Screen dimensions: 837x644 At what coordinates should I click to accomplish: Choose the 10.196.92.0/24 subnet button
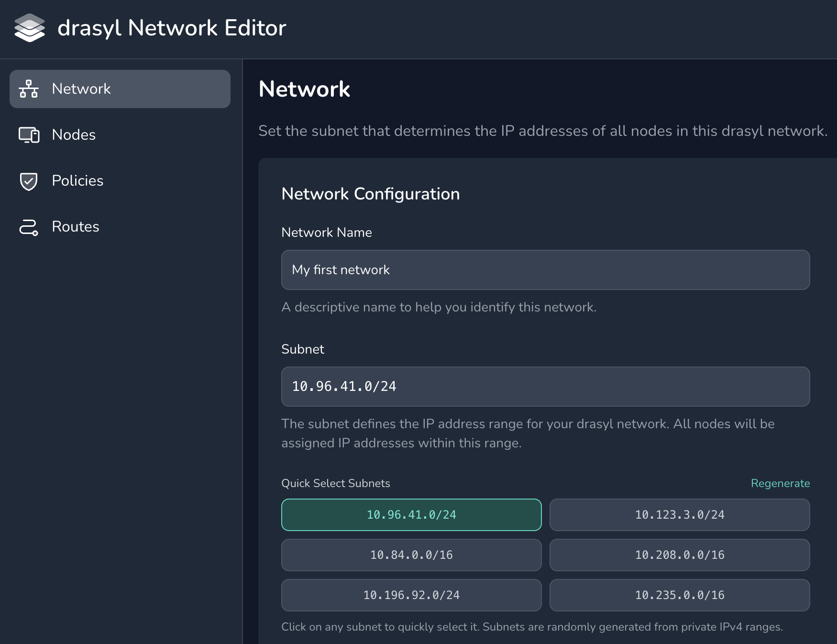coord(411,595)
